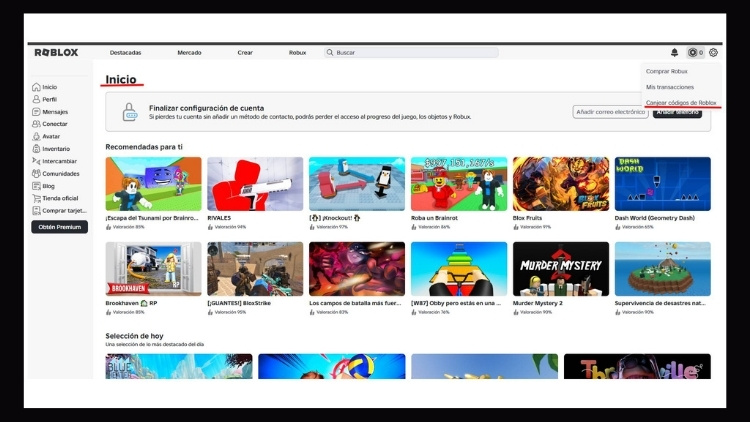Screen dimensions: 750x422
Task: Open the notifications bell icon
Action: pyautogui.click(x=674, y=52)
